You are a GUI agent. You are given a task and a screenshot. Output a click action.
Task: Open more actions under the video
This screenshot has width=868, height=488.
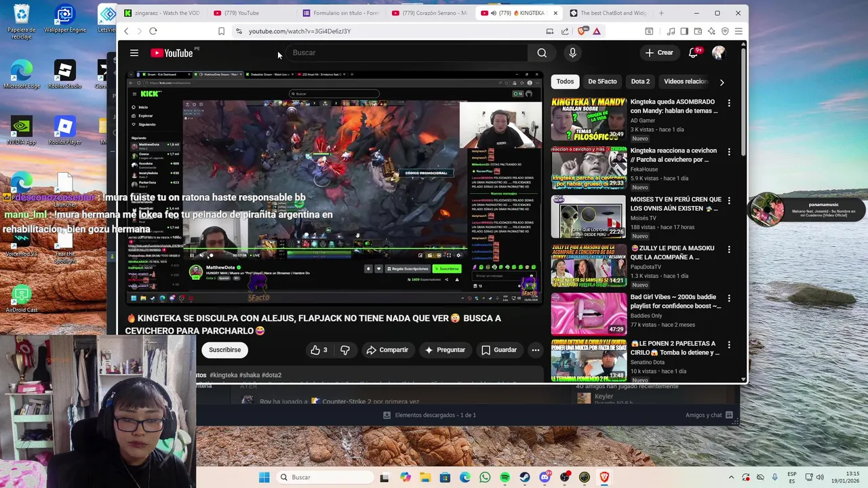point(536,350)
